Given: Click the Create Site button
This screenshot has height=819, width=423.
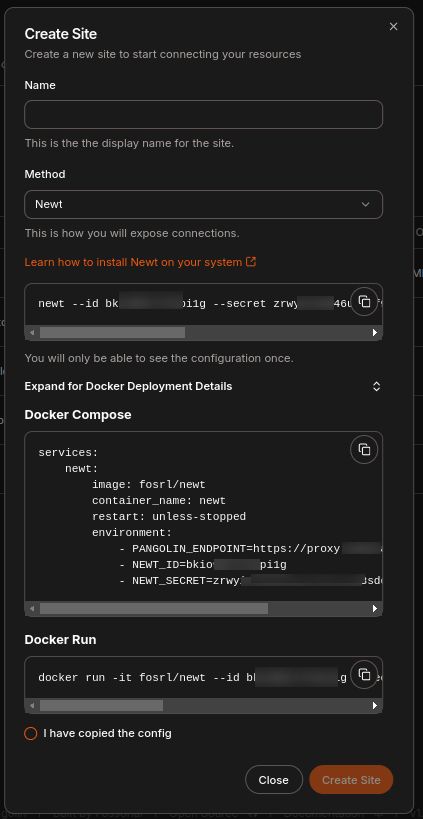Looking at the screenshot, I should tap(351, 780).
